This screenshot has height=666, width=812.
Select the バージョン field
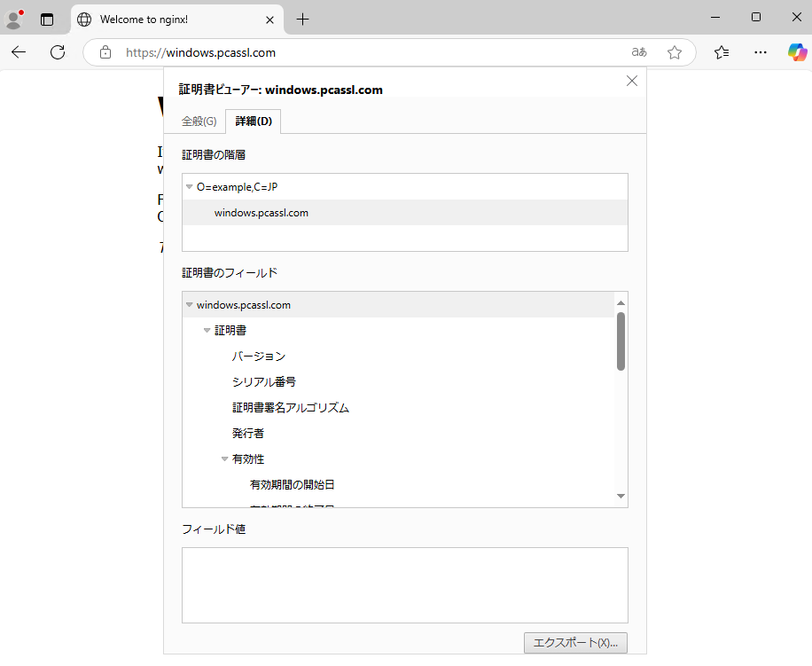click(259, 356)
